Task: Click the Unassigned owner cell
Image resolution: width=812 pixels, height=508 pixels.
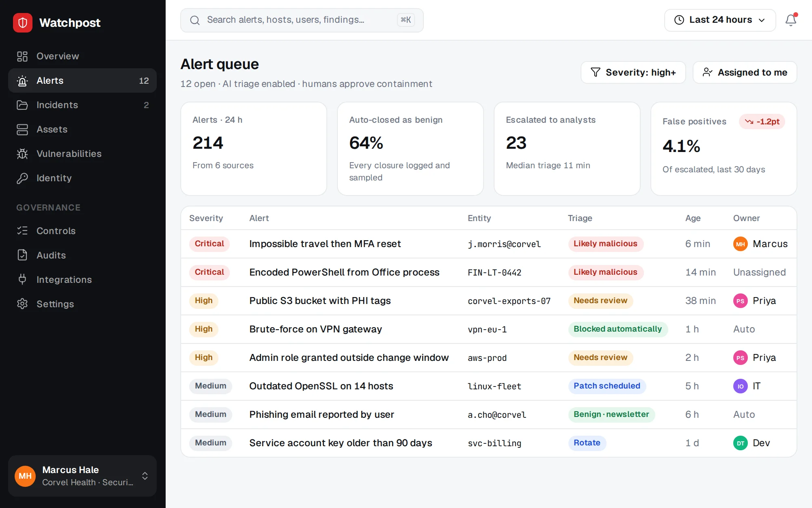Action: (760, 272)
